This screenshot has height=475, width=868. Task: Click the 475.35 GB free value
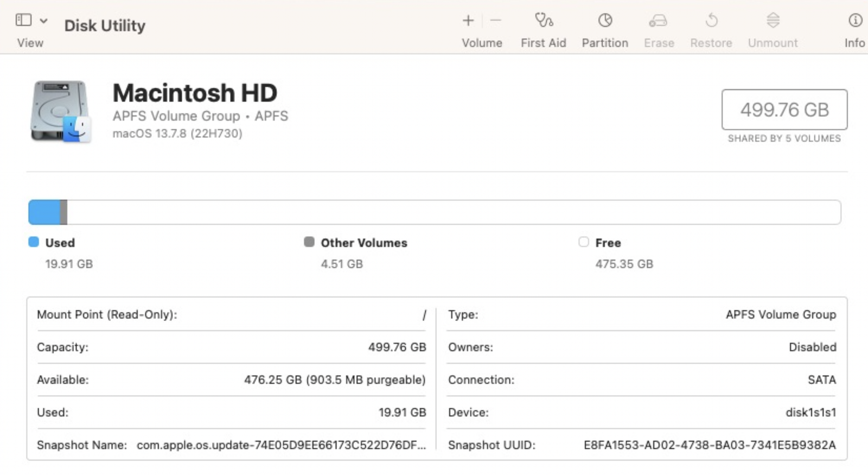tap(624, 264)
